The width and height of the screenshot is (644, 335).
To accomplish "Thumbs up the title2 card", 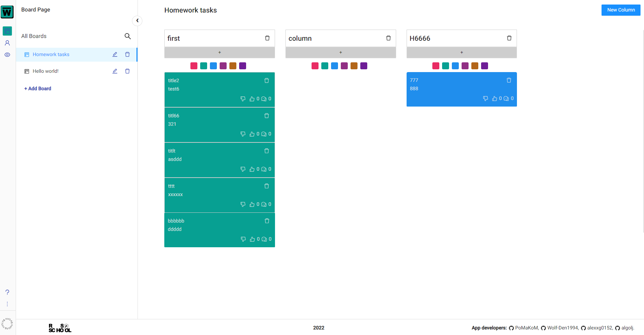I will click(x=252, y=99).
